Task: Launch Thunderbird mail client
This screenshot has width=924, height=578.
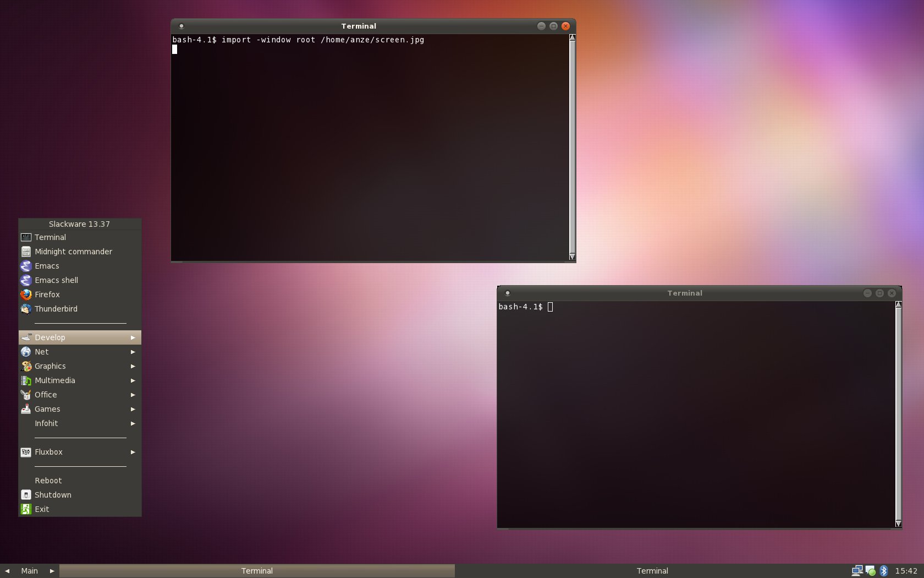Action: [80, 309]
